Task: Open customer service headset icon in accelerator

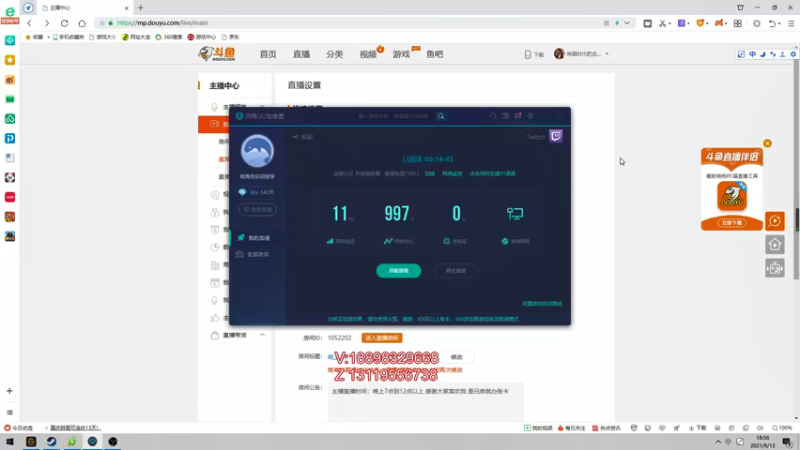Action: [x=492, y=116]
